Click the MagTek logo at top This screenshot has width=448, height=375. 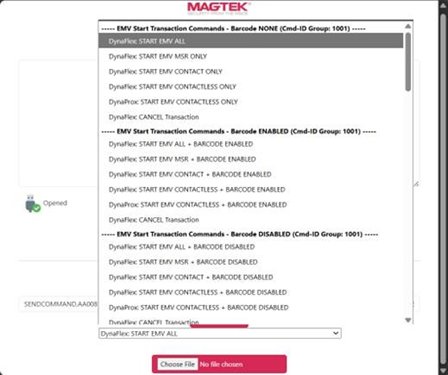click(x=219, y=8)
